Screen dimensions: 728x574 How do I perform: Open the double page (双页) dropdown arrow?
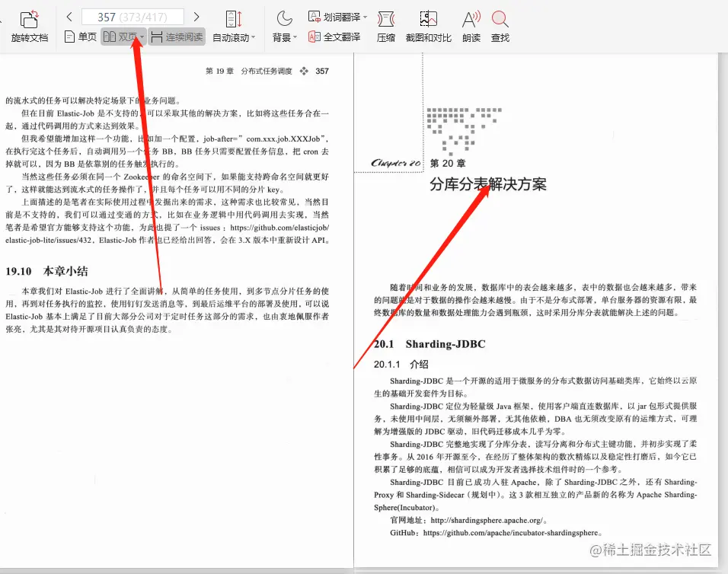point(142,37)
